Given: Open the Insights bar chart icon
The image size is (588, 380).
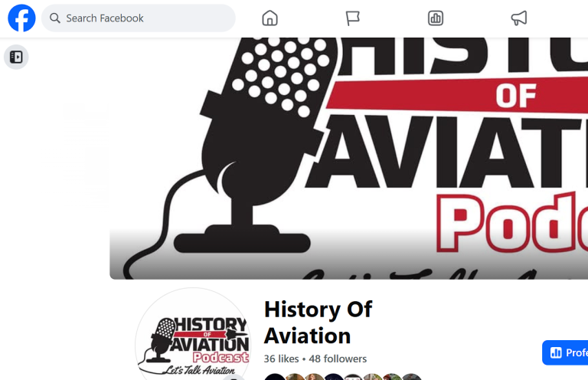Looking at the screenshot, I should [436, 18].
